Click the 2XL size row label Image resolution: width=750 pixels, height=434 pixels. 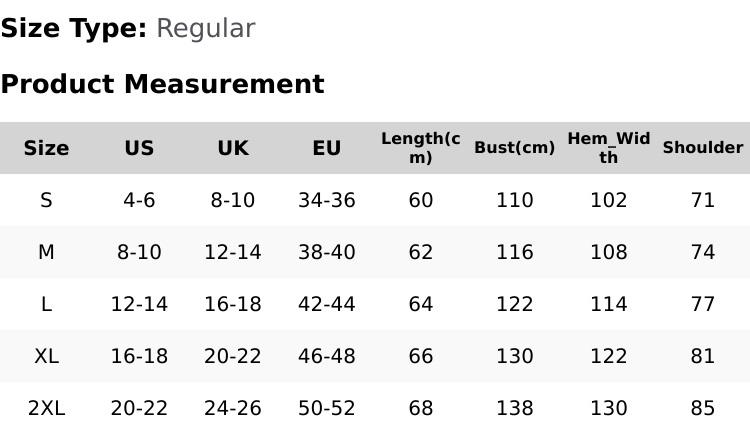(46, 408)
